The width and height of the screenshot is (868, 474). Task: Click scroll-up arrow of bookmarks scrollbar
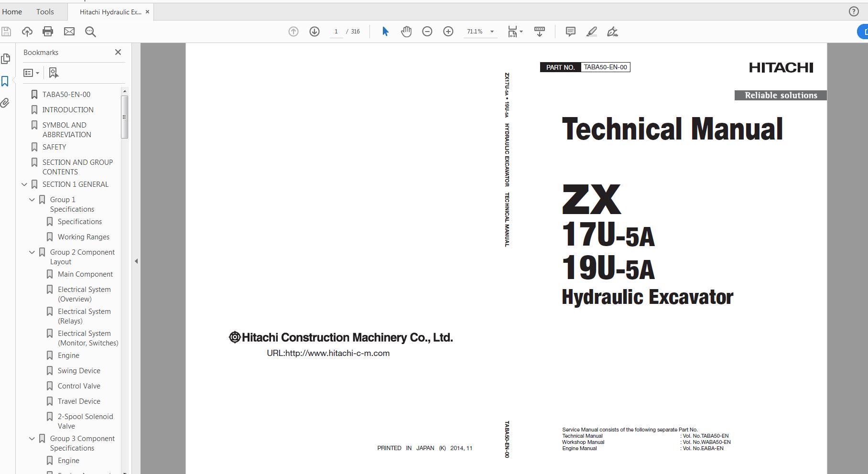[125, 91]
